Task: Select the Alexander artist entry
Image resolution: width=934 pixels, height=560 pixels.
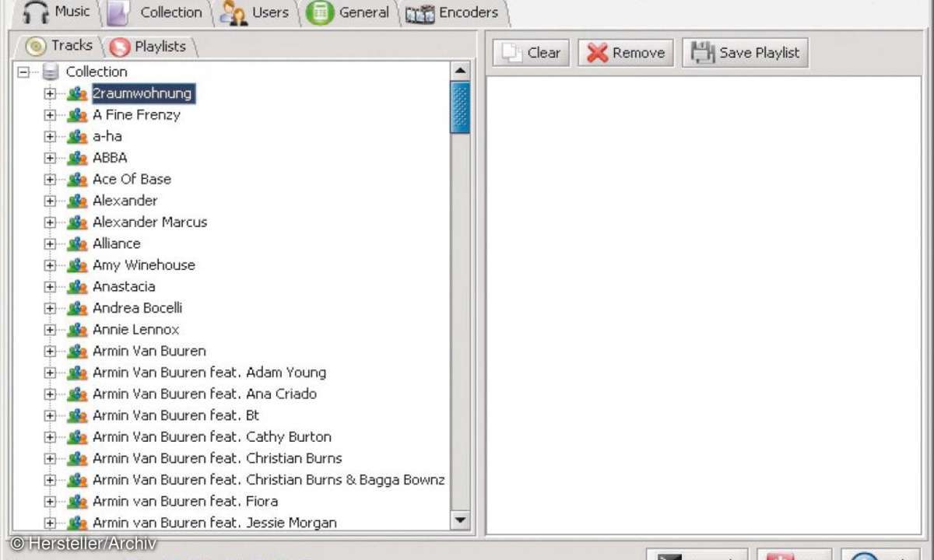Action: point(125,201)
